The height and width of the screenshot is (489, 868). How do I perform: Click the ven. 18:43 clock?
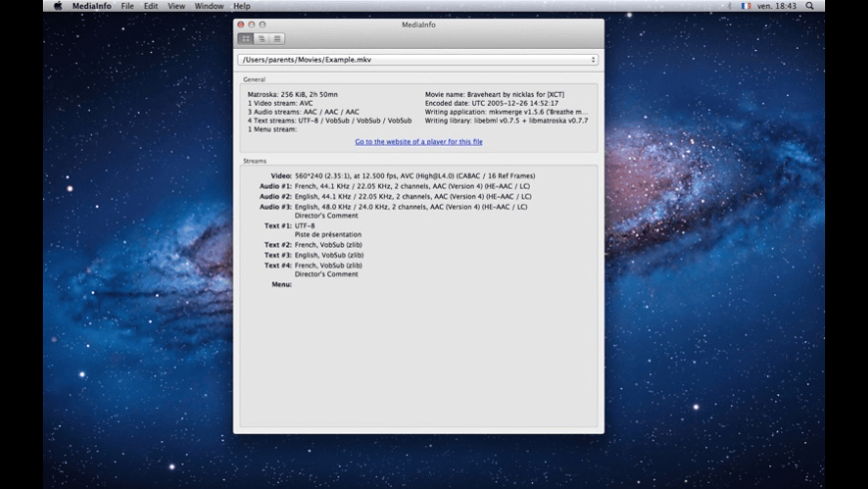[x=776, y=6]
